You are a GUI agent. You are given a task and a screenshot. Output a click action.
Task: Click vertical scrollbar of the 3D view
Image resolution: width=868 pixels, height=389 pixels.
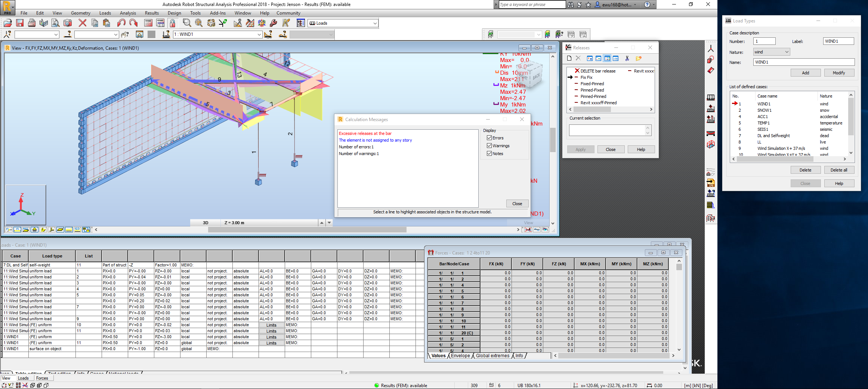pos(553,140)
